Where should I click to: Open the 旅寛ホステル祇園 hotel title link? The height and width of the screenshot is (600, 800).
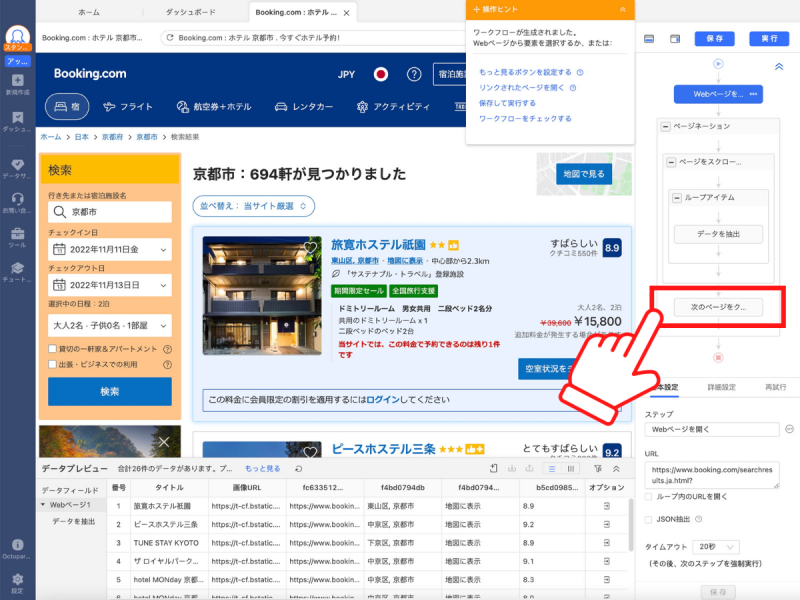(378, 245)
